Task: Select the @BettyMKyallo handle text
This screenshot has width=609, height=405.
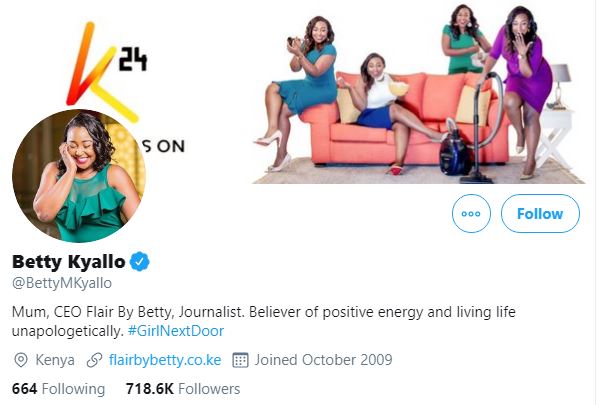Action: (61, 283)
